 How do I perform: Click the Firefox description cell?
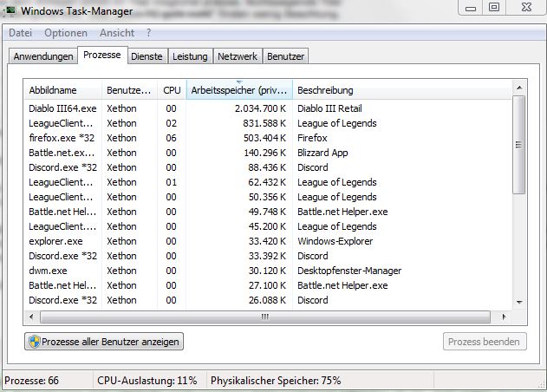point(312,138)
